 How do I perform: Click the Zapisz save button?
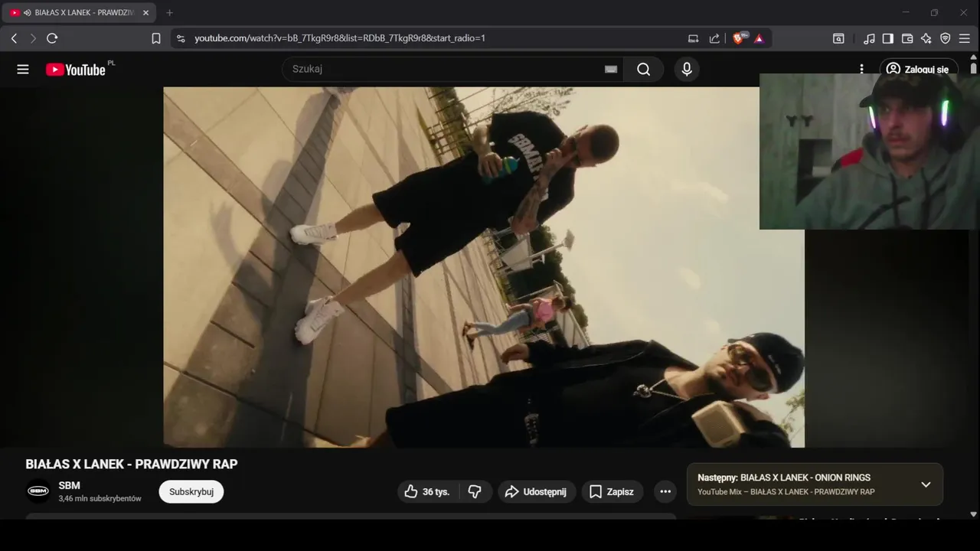(612, 491)
